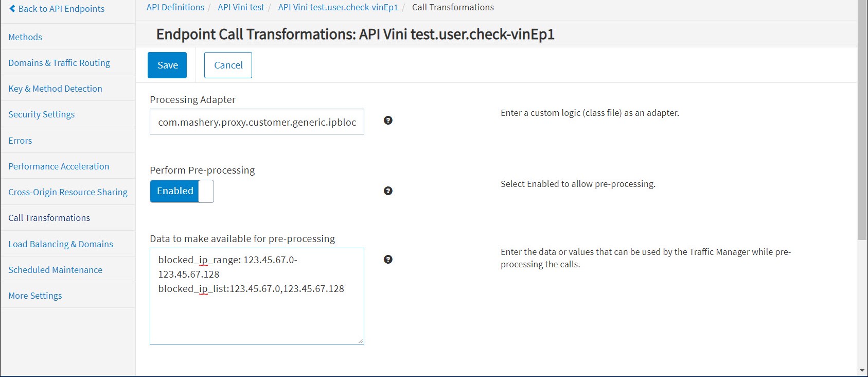Save the call transformation settings
Viewport: 868px width, 377px height.
point(167,65)
